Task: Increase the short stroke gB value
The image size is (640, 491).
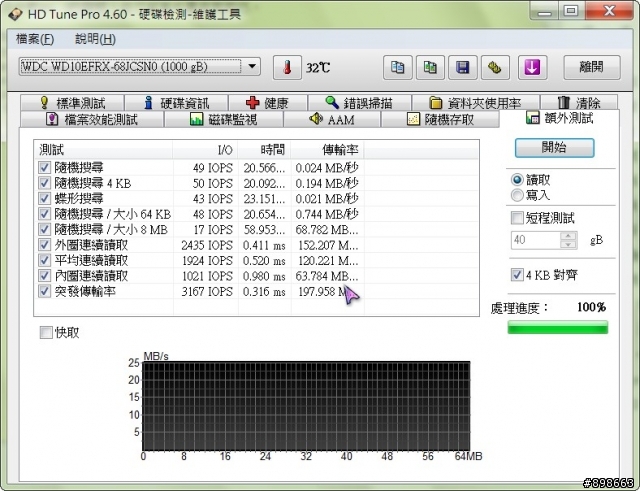Action: coord(569,236)
